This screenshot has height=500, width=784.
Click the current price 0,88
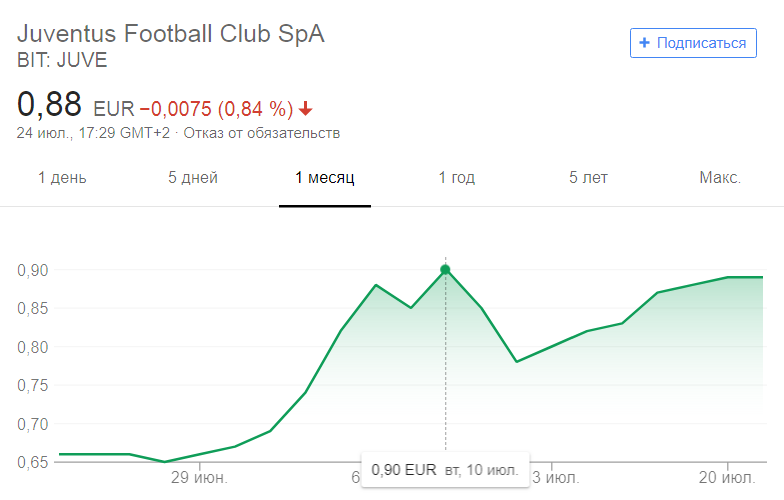tap(50, 104)
